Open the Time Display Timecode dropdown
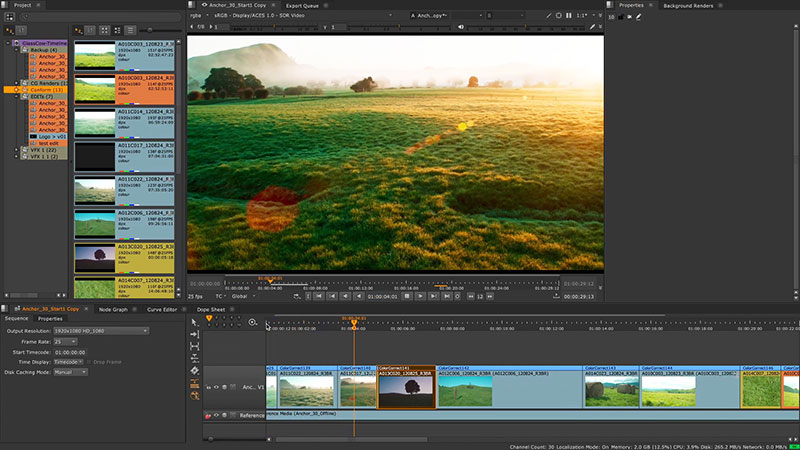Viewport: 800px width, 450px height. [x=68, y=362]
